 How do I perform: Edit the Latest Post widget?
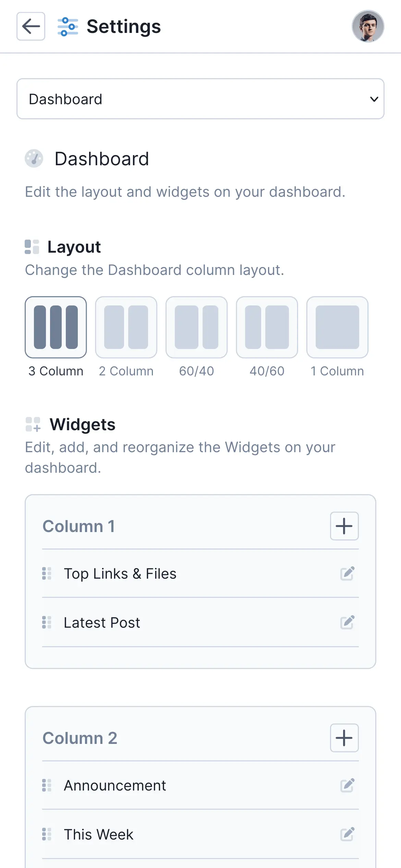pyautogui.click(x=347, y=622)
